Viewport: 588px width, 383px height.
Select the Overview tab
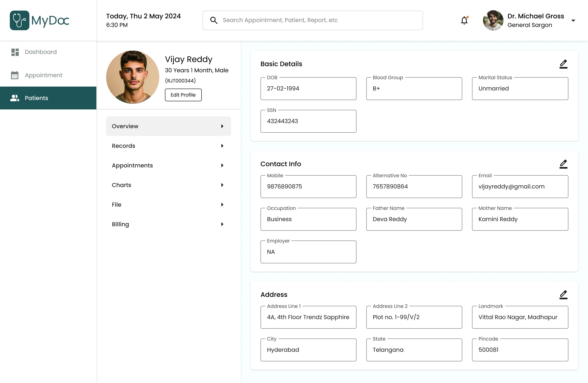168,126
